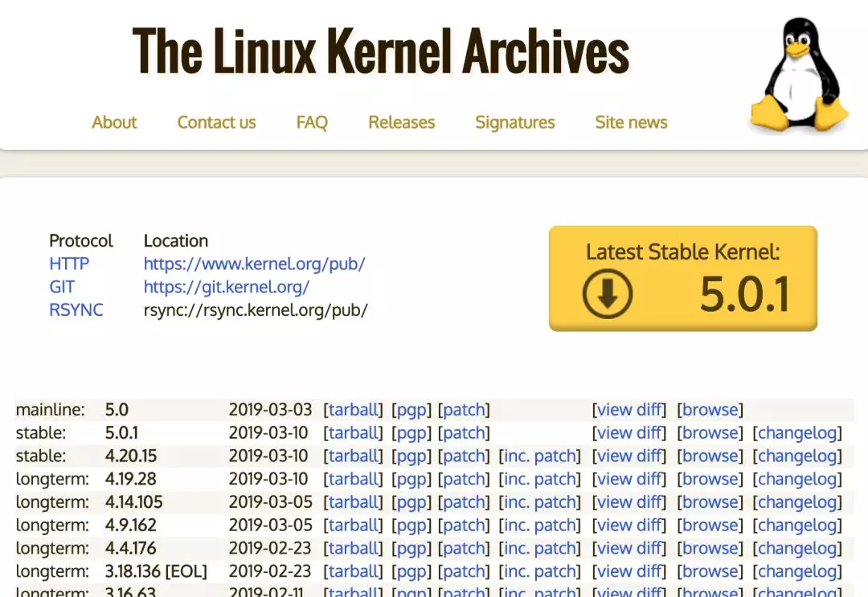Select the Protocol column header
The height and width of the screenshot is (597, 868).
[81, 241]
